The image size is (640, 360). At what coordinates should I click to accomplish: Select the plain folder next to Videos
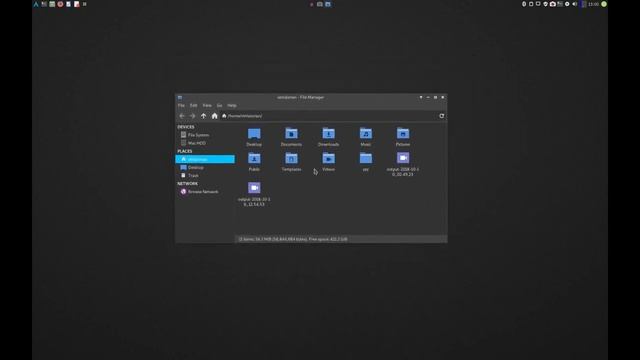coord(366,158)
